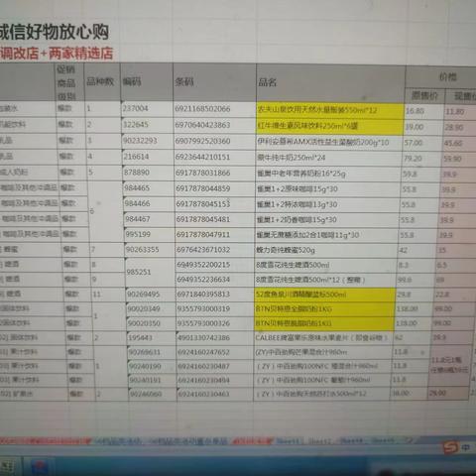Toggle the 中 Chinese input mode indicator

(x=465, y=448)
